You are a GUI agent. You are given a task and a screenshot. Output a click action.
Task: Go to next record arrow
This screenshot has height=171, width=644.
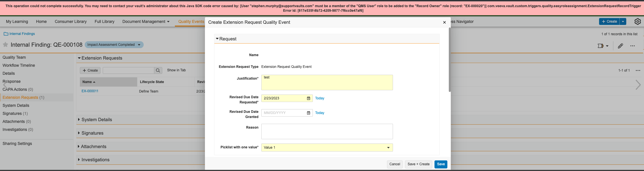coord(638,85)
